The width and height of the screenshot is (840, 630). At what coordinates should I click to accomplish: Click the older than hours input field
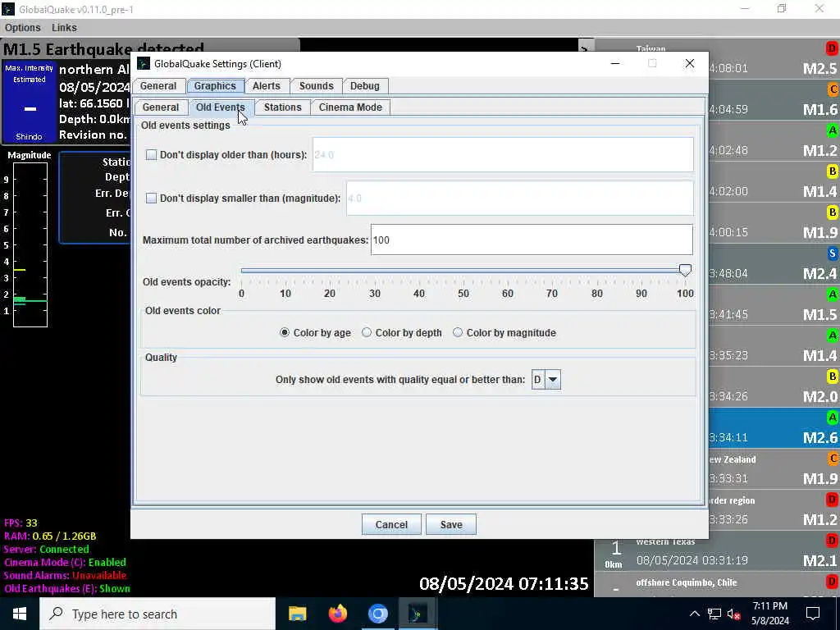click(x=503, y=155)
